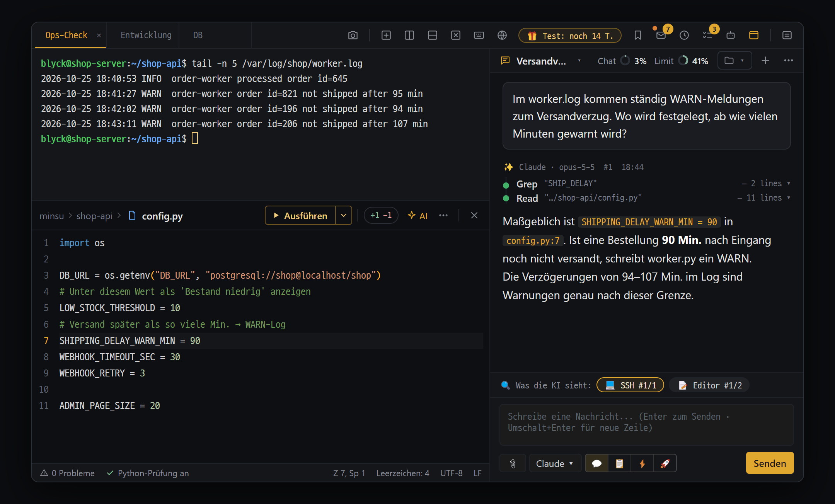This screenshot has height=504, width=835.
Task: Click the globe icon
Action: (x=502, y=36)
